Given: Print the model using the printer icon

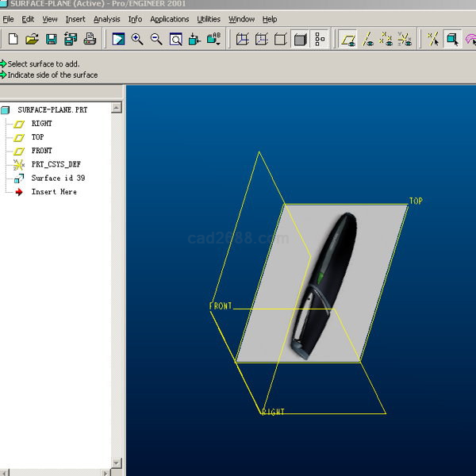Looking at the screenshot, I should (90, 39).
